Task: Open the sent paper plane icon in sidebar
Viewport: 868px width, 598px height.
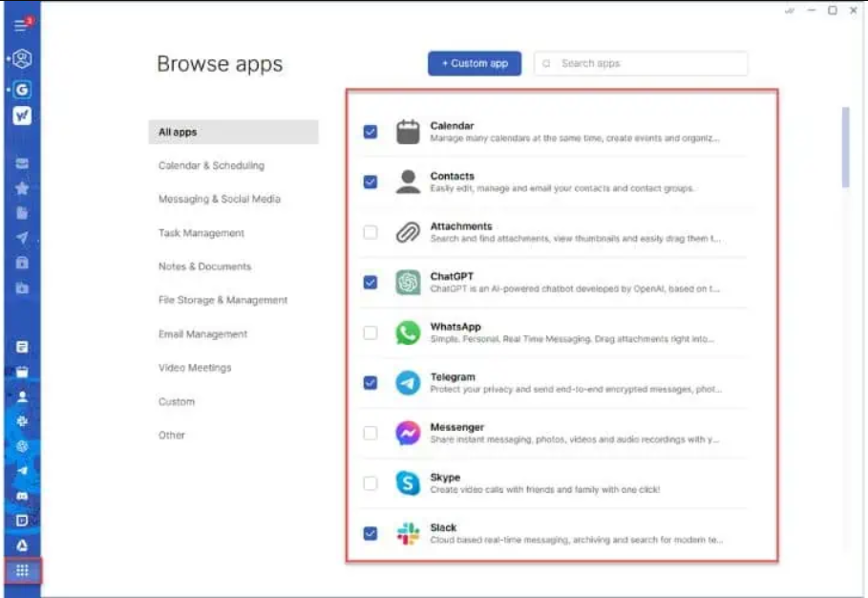Action: coord(22,238)
